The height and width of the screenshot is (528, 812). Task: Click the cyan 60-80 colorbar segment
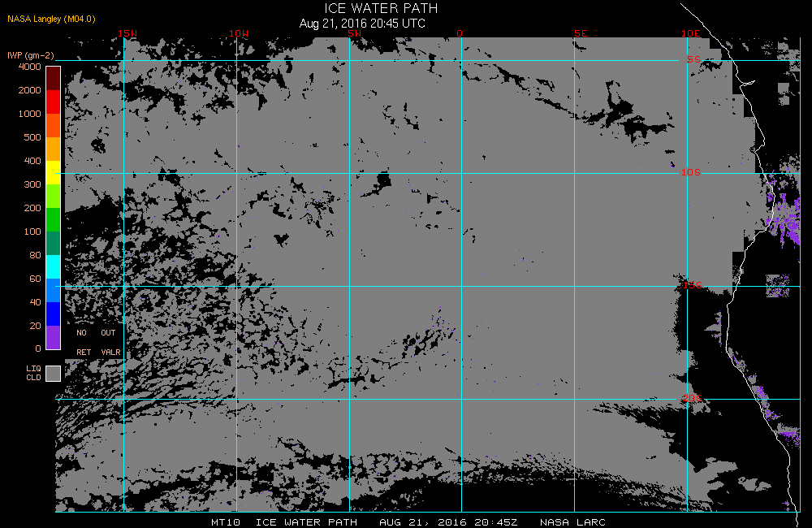54,267
